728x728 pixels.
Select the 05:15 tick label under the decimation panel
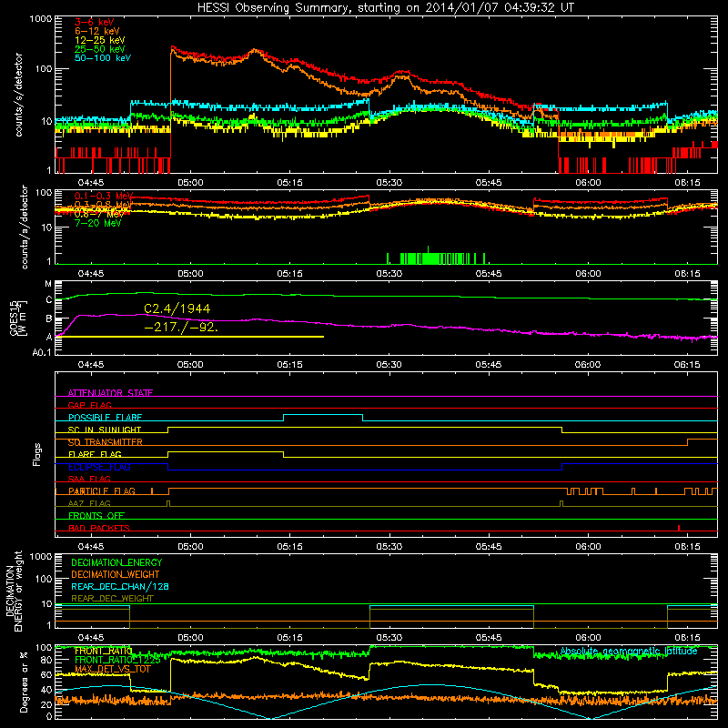coord(289,638)
